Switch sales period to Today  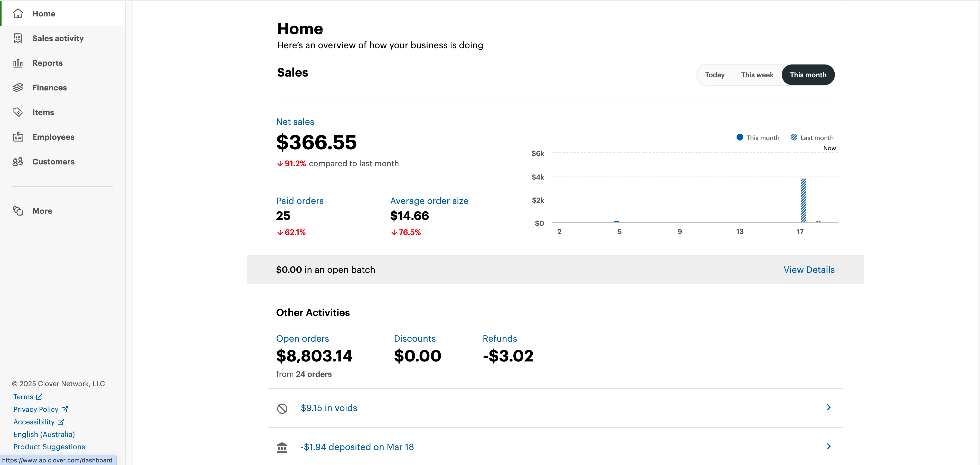(x=714, y=75)
